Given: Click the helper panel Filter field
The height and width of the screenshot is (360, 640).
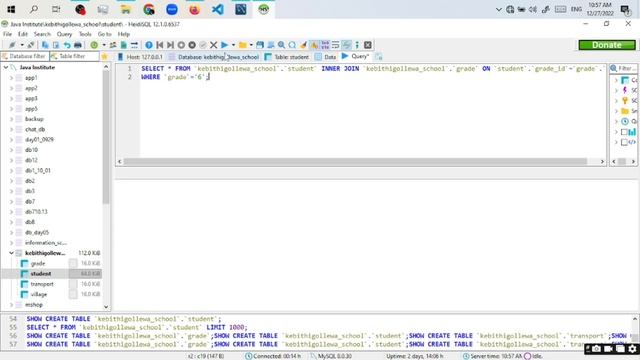Looking at the screenshot, I should pos(623,69).
